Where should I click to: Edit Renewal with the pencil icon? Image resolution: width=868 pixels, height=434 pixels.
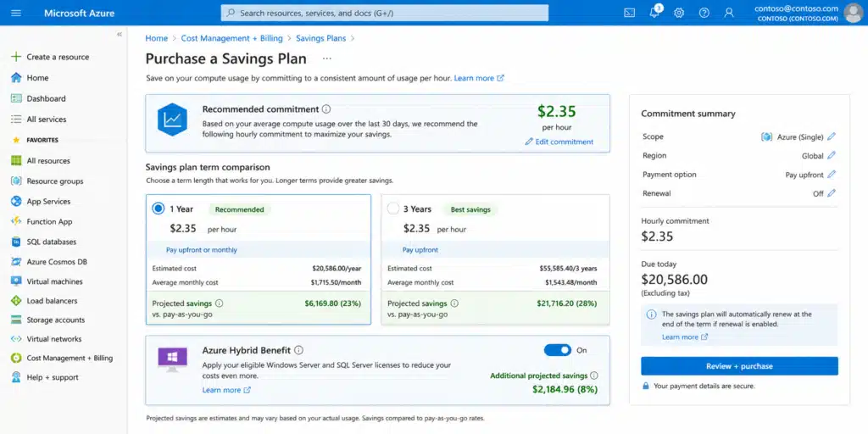click(x=831, y=193)
